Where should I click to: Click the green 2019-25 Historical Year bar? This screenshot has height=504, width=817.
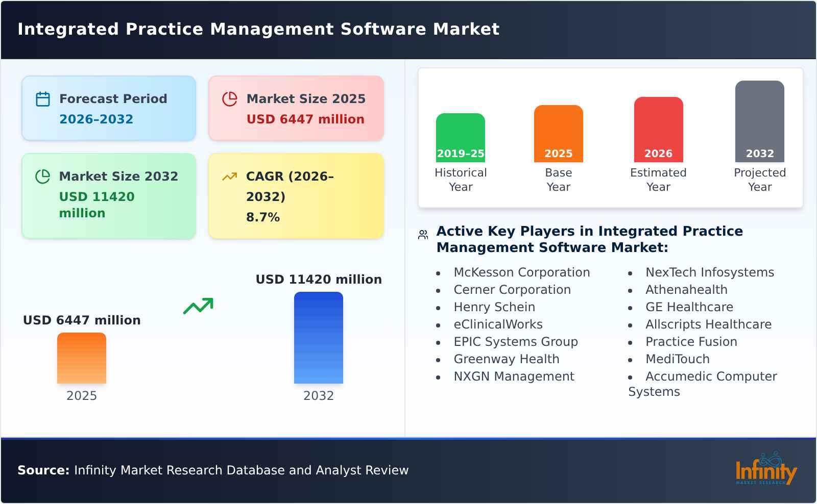461,138
